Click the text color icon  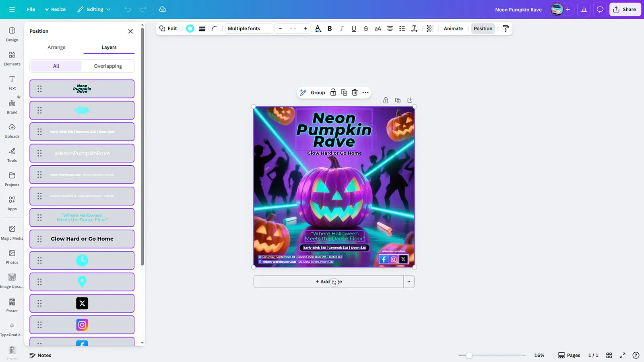pos(318,29)
